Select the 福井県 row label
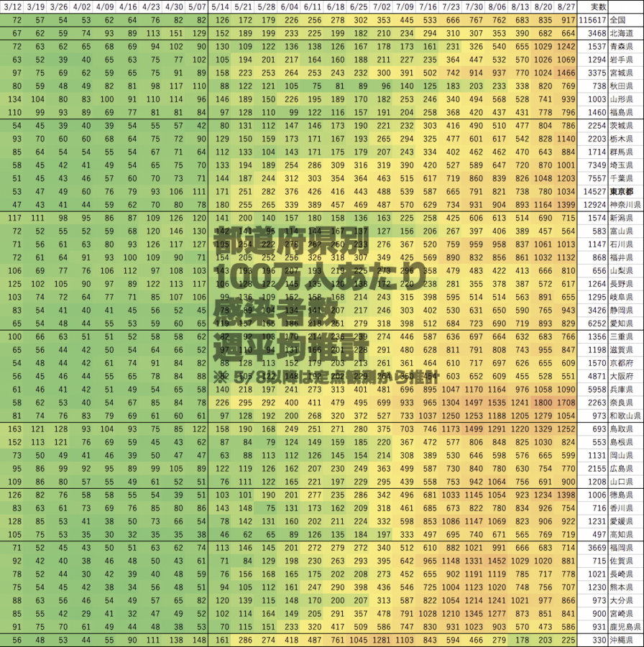Viewport: 644px width, 647px height. click(x=621, y=257)
